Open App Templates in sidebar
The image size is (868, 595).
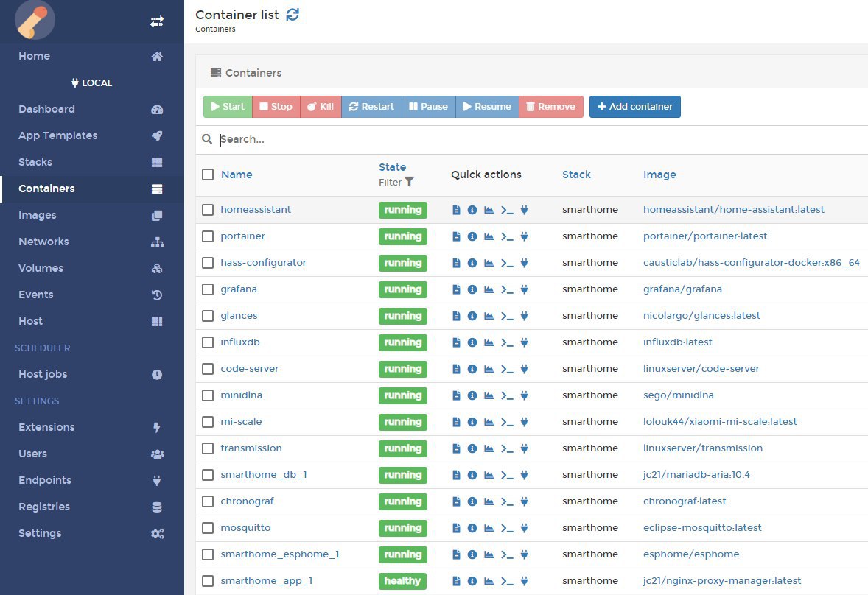point(92,136)
